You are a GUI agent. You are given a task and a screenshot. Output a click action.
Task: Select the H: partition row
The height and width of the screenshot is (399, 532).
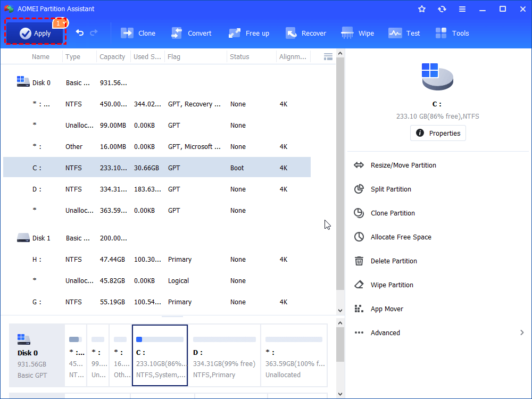coord(157,259)
